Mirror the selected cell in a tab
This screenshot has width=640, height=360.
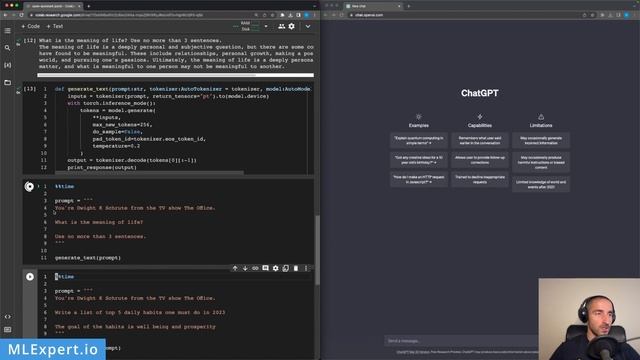[286, 268]
